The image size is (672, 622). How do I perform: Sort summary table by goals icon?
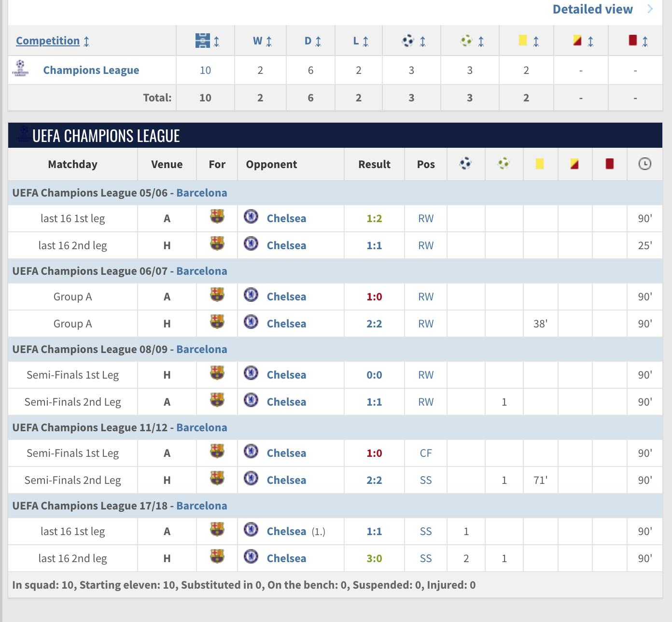click(x=408, y=41)
